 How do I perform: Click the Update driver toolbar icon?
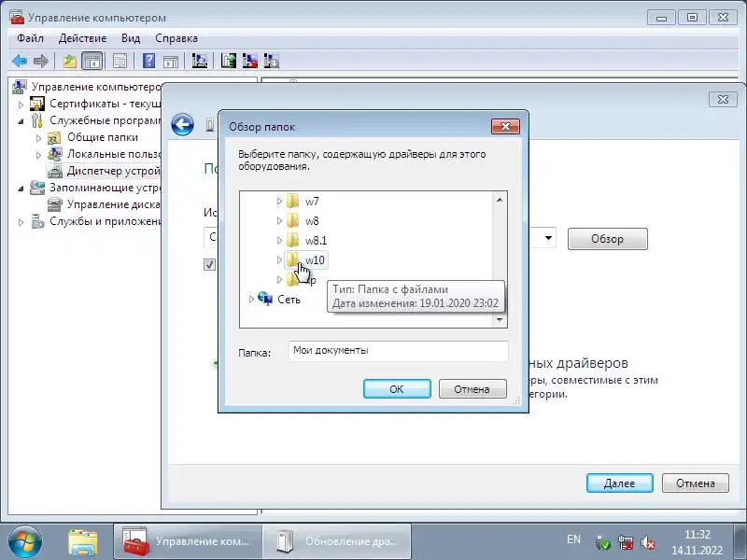(228, 61)
